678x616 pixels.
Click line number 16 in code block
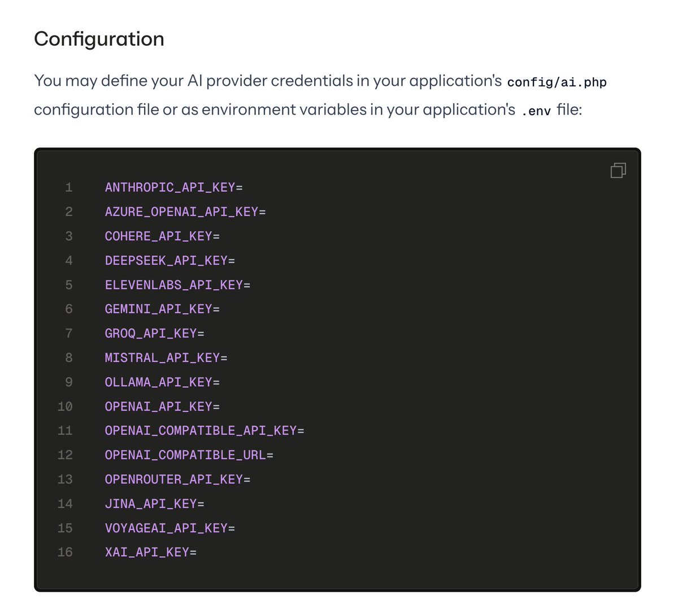click(x=65, y=552)
